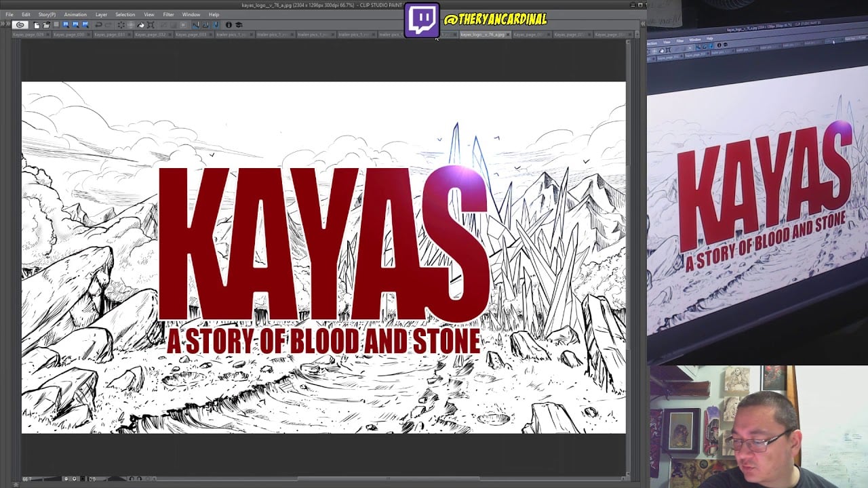
Task: Click the Open file folder icon
Action: tap(46, 25)
